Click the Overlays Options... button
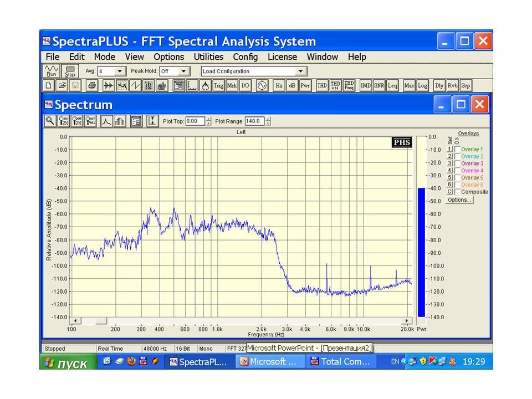This screenshot has width=532, height=399. click(x=459, y=200)
